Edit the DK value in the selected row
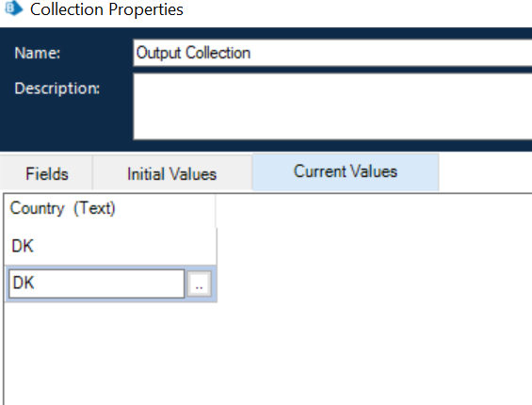The height and width of the screenshot is (405, 532). (x=97, y=283)
